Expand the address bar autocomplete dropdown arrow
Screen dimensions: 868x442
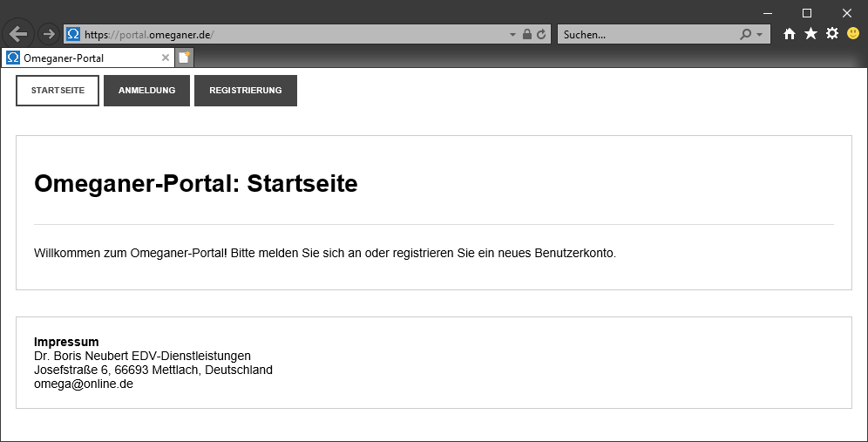tap(512, 35)
